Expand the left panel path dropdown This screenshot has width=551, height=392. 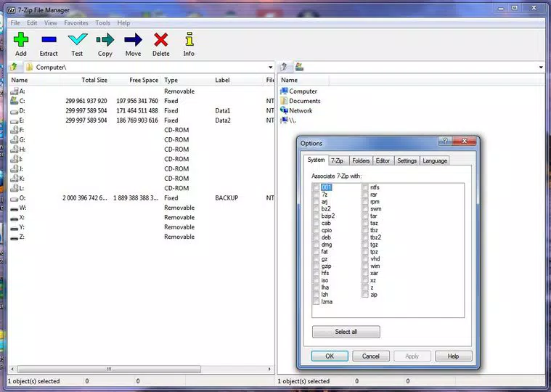point(270,67)
